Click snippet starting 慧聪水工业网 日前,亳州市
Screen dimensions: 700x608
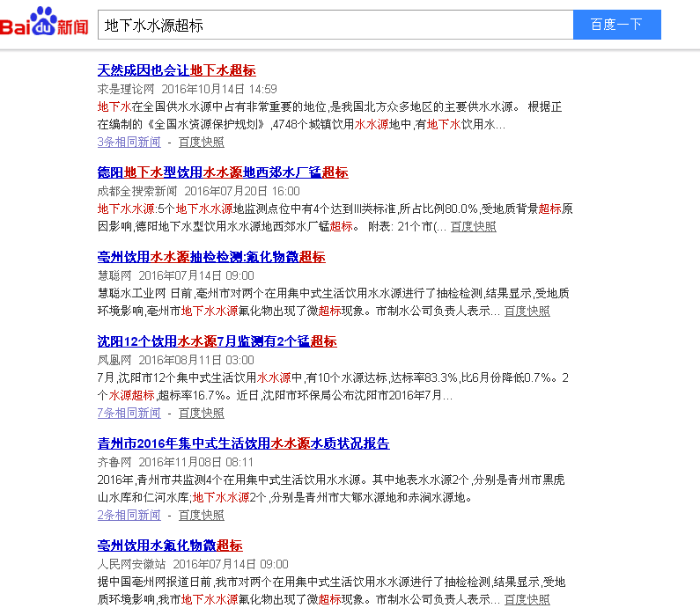pyautogui.click(x=333, y=302)
